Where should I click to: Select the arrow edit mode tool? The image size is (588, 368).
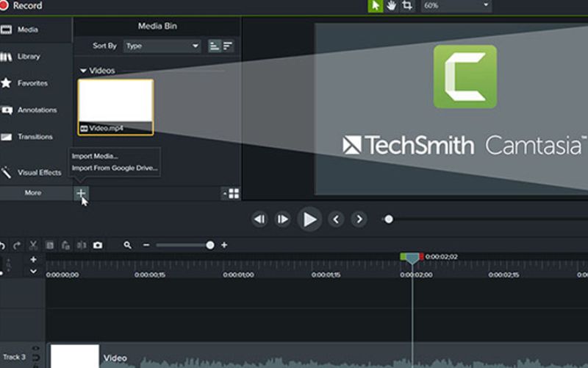coord(375,6)
